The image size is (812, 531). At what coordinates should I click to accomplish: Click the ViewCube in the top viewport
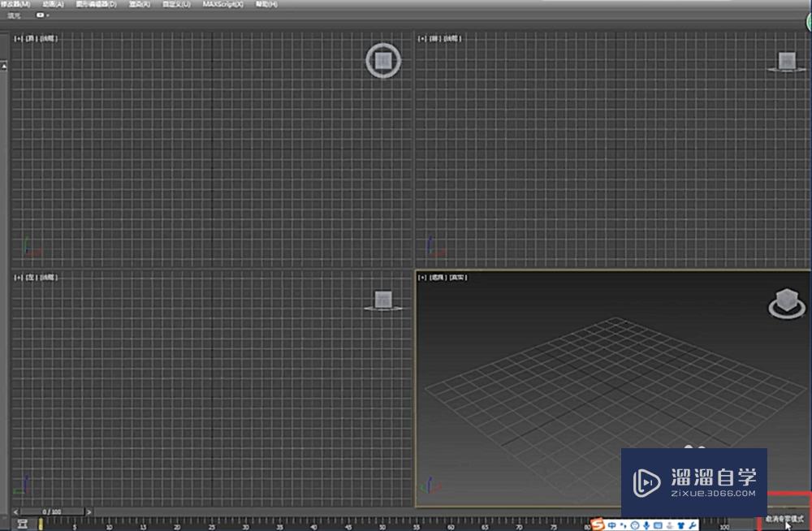(x=383, y=61)
